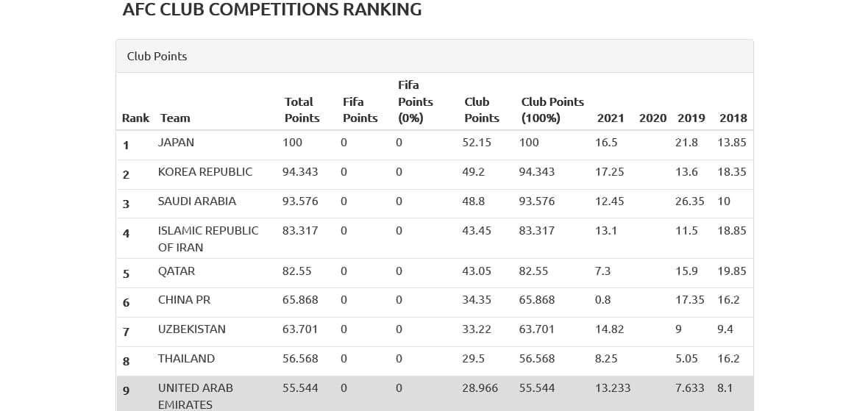Click the 2018 column header

click(733, 118)
